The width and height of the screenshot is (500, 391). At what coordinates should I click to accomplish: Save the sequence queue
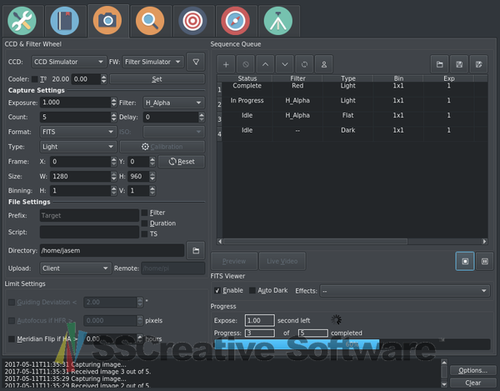click(459, 64)
